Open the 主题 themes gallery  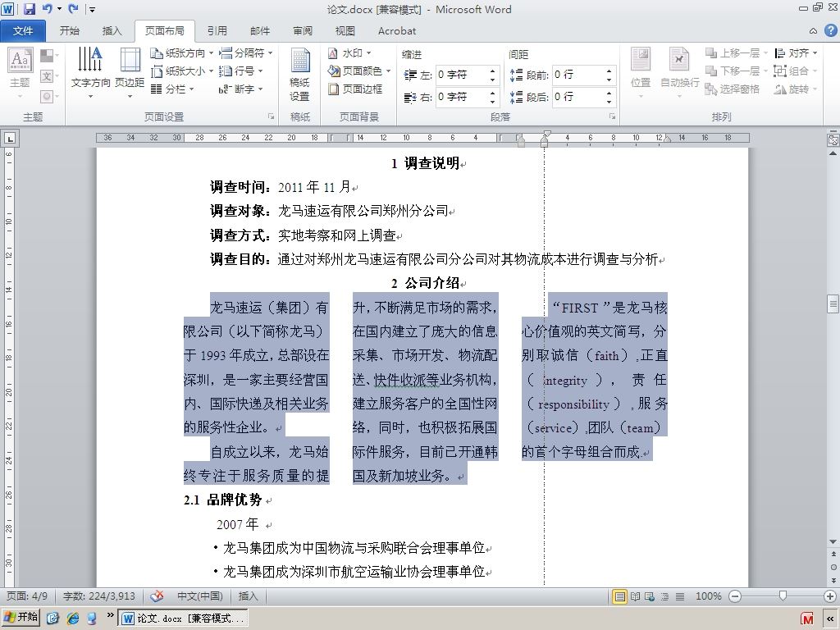(21, 72)
